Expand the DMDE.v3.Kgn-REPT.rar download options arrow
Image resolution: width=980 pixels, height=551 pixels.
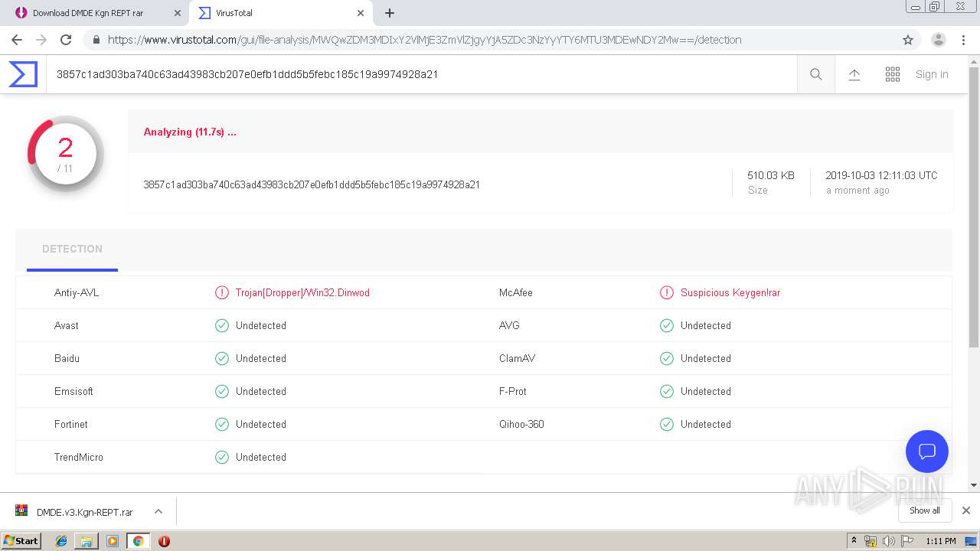pos(158,511)
